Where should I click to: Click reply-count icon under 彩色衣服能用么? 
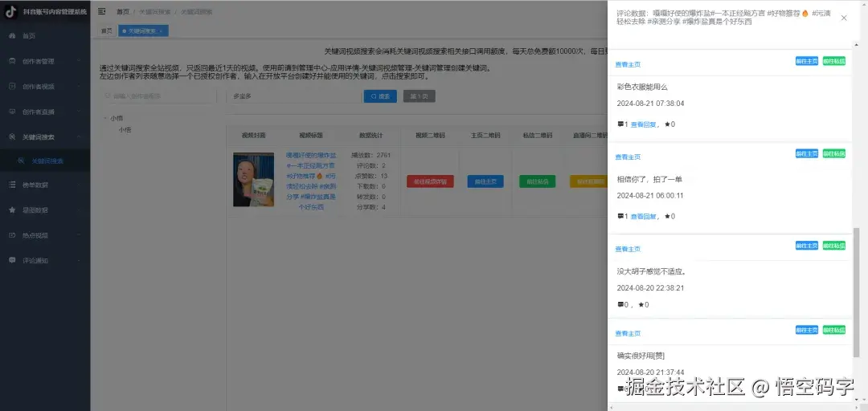coord(620,124)
